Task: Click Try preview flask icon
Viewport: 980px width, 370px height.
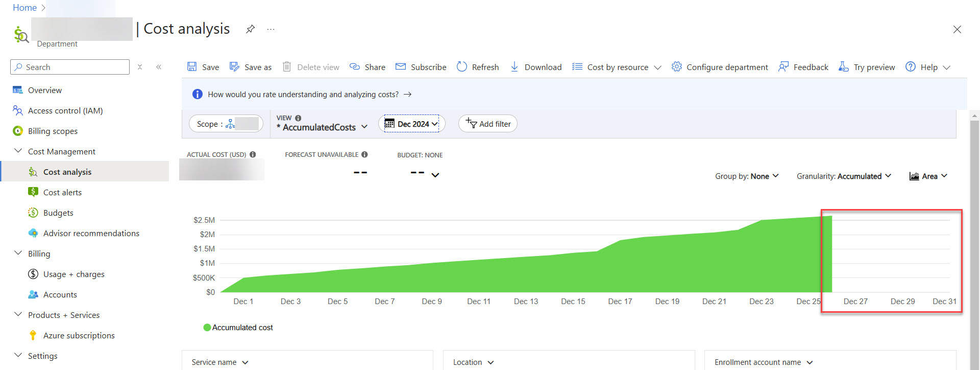Action: tap(844, 67)
